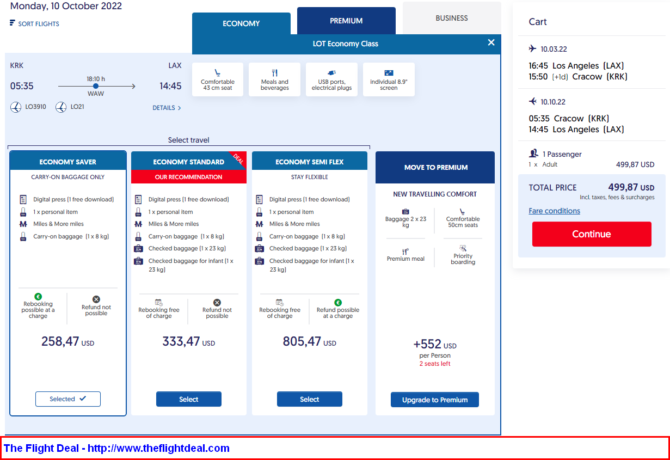Click the Selected button on Economy Saver

[68, 399]
